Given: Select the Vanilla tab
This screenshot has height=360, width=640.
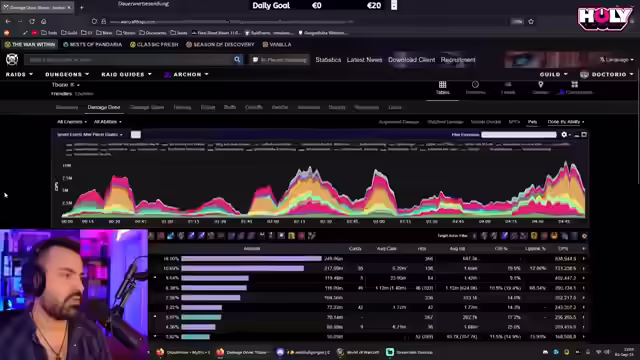Looking at the screenshot, I should click(x=277, y=44).
